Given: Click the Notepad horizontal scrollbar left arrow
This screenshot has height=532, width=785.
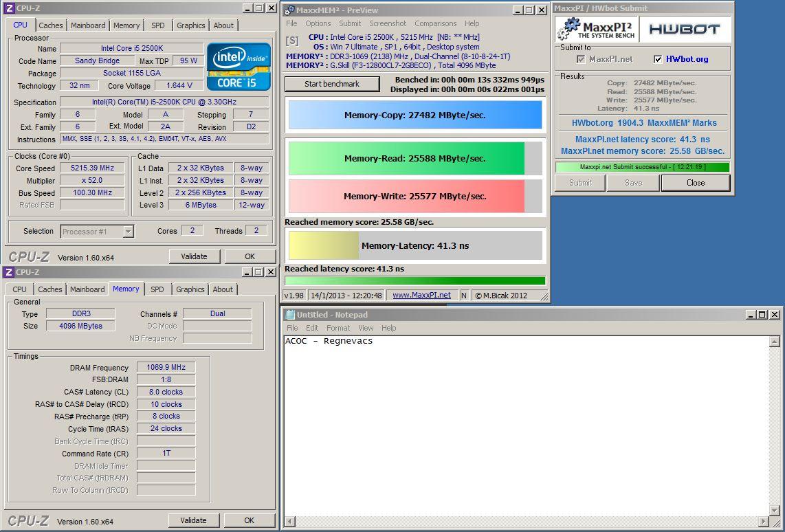Looking at the screenshot, I should coord(289,521).
